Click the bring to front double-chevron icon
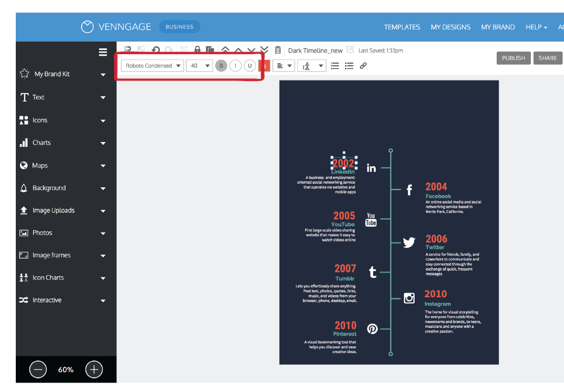This screenshot has width=564, height=392. pyautogui.click(x=225, y=50)
